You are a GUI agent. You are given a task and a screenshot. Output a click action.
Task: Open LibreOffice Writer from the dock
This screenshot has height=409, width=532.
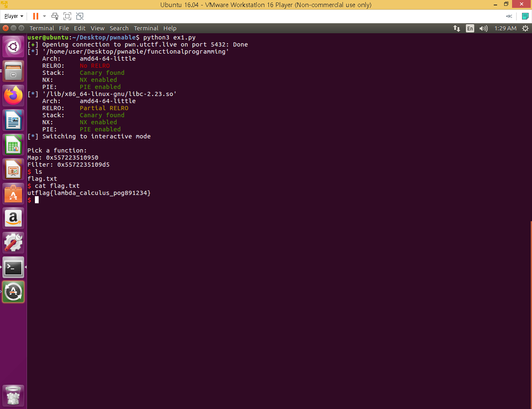(13, 120)
